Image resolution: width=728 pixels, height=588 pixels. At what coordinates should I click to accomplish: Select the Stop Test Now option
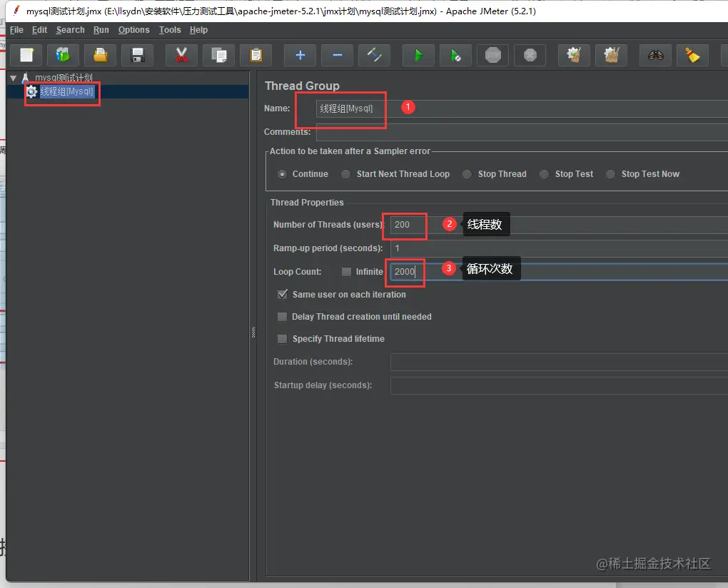click(x=610, y=174)
